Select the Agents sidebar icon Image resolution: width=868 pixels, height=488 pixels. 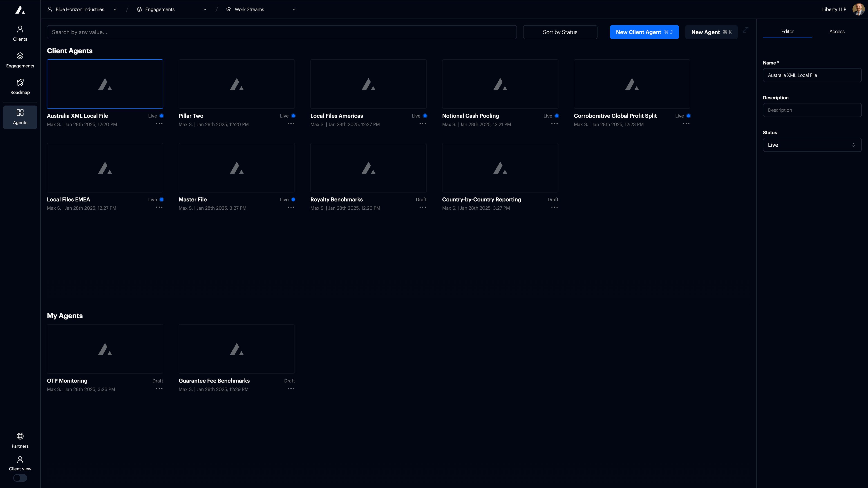point(20,113)
